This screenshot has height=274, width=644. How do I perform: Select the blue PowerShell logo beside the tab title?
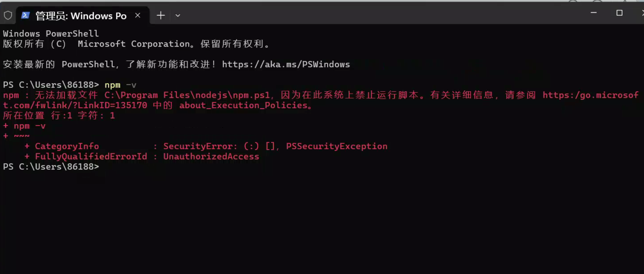click(26, 15)
